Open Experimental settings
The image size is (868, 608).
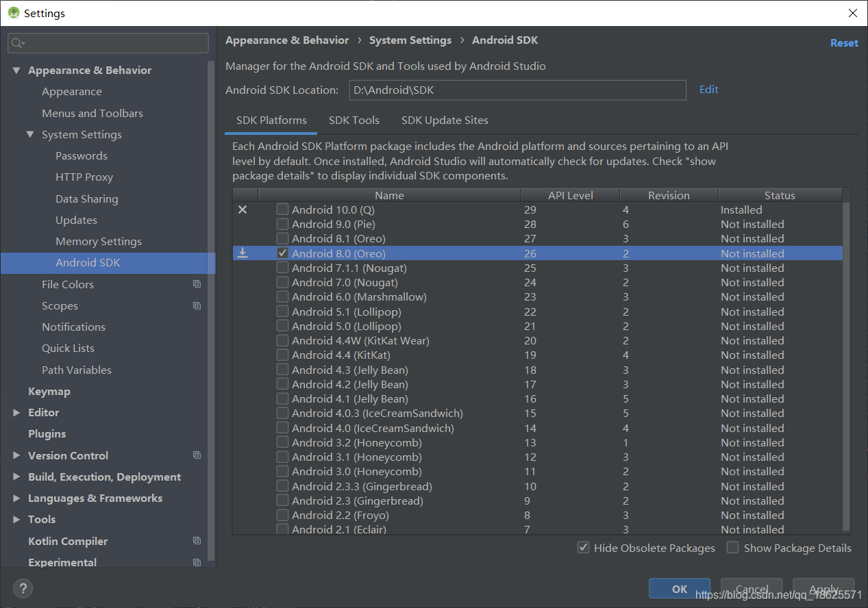[x=62, y=562]
